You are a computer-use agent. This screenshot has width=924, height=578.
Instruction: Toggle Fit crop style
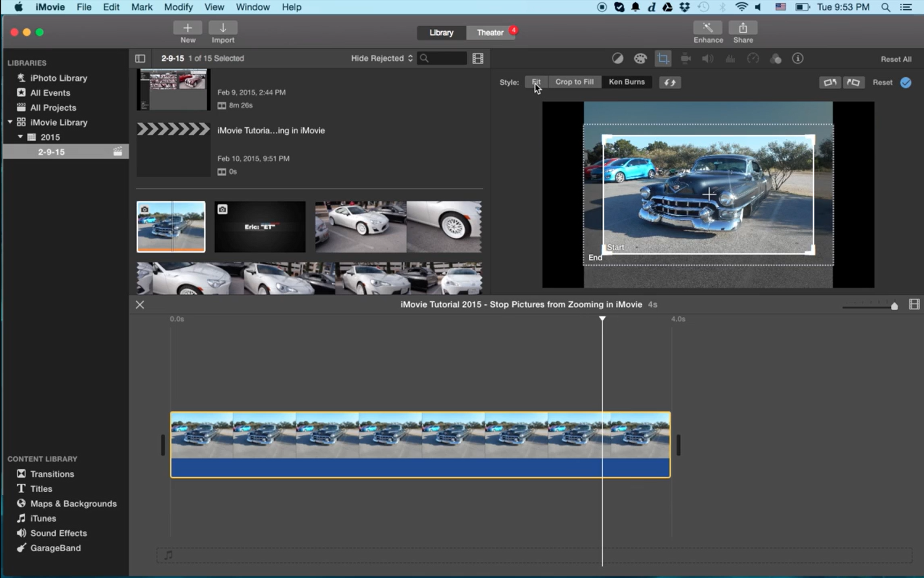537,81
